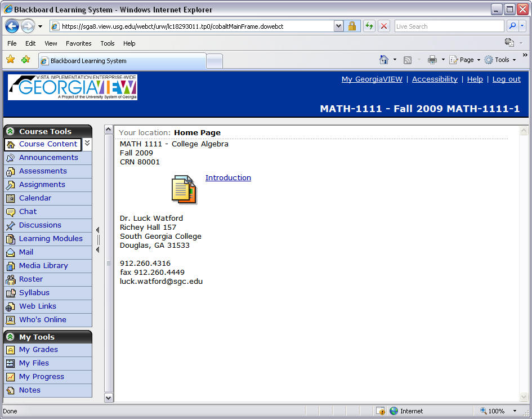
Task: Open the recent pages dropdown arrow
Action: click(x=40, y=26)
